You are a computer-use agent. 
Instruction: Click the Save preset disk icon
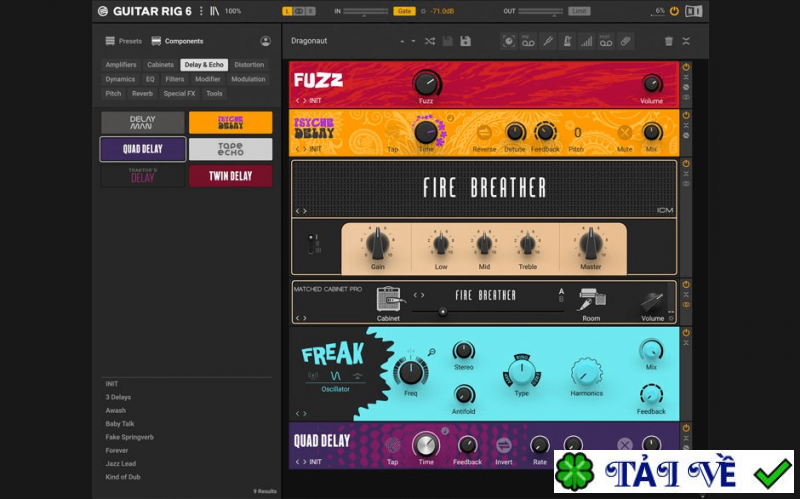(x=447, y=41)
